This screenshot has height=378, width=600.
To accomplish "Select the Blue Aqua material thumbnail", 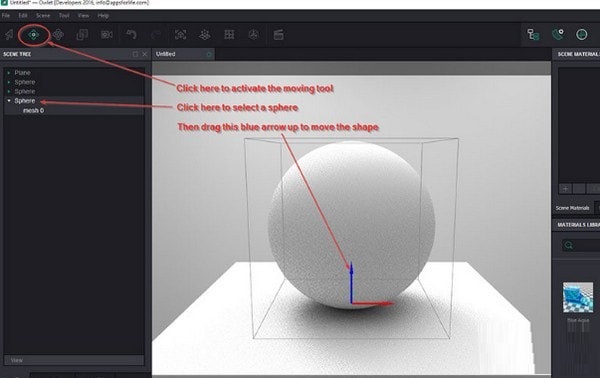I will (x=578, y=297).
